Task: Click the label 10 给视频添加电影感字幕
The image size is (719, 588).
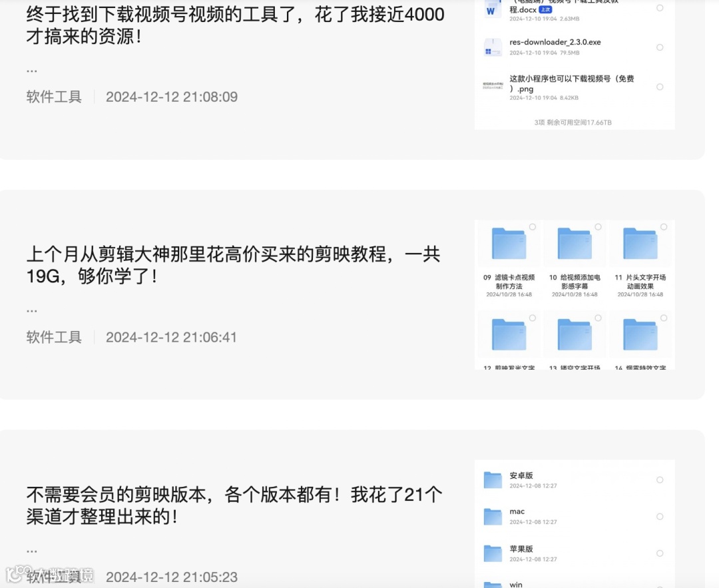Action: 575,282
